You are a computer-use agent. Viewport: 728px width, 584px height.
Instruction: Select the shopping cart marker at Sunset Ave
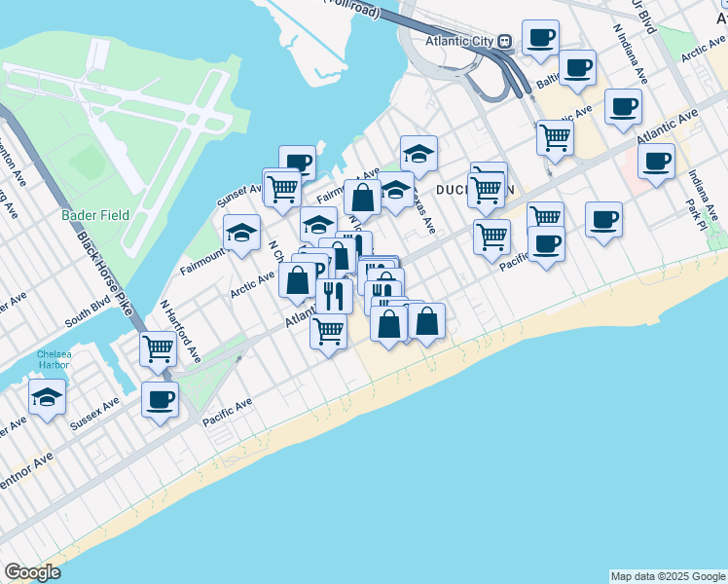(282, 190)
